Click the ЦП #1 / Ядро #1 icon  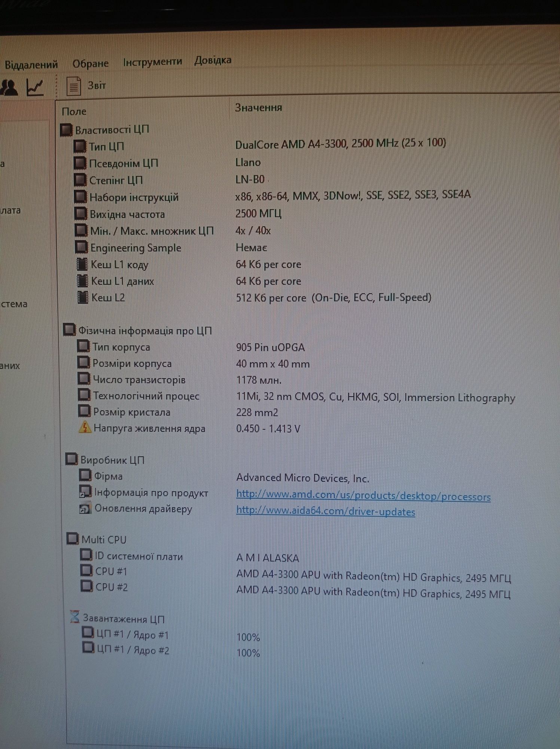click(88, 633)
